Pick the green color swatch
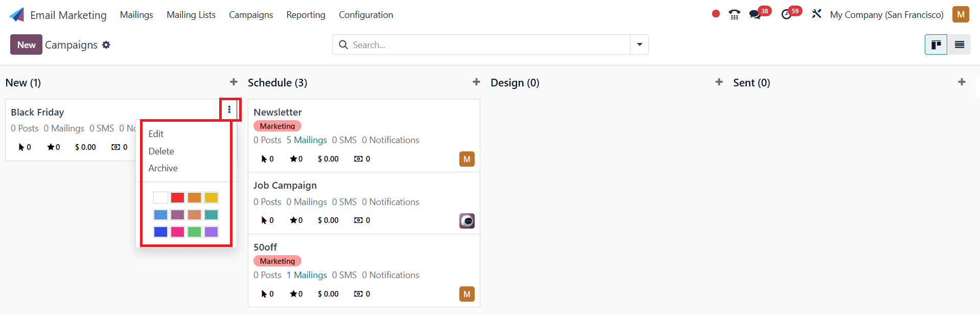The width and height of the screenshot is (980, 315). click(194, 232)
